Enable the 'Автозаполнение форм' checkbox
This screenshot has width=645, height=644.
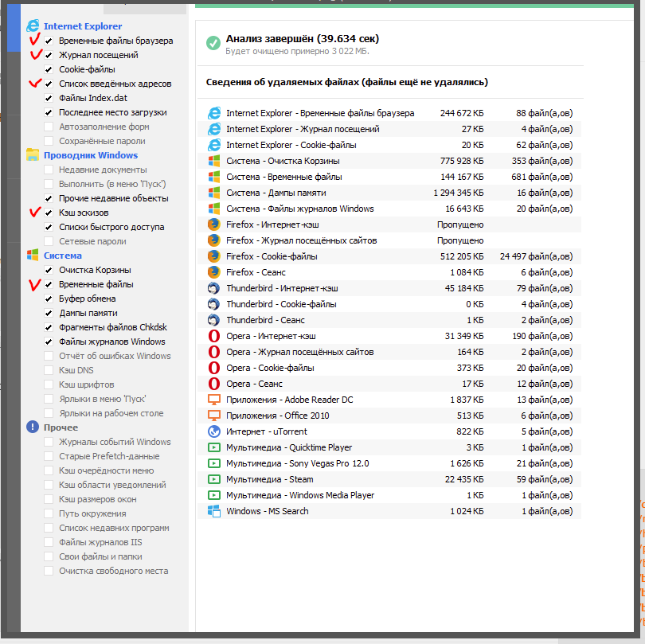coord(49,127)
